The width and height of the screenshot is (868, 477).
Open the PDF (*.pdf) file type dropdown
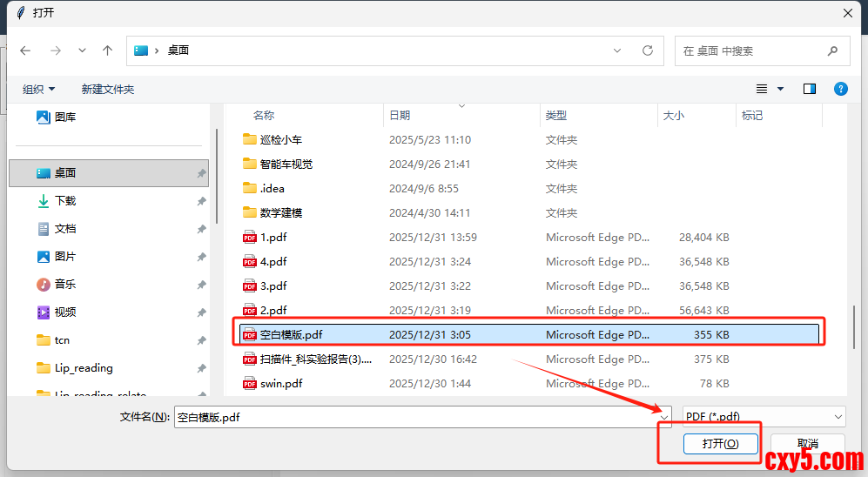pos(764,417)
